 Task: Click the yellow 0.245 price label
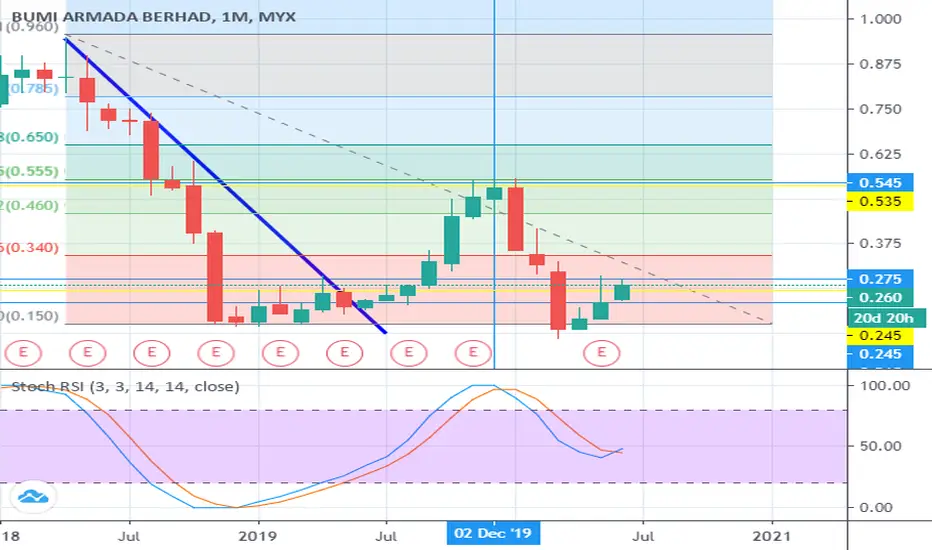coord(880,335)
